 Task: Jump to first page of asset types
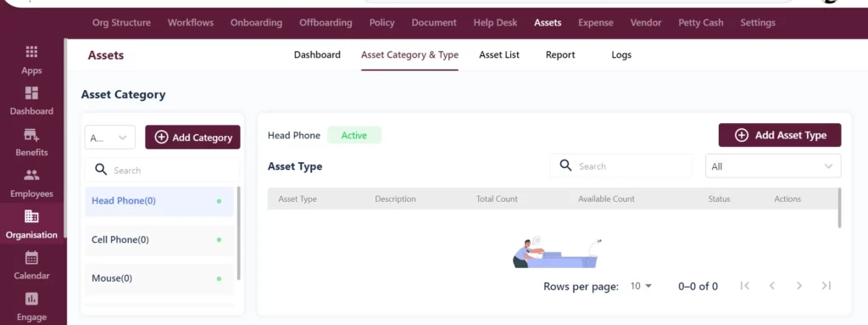tap(744, 286)
